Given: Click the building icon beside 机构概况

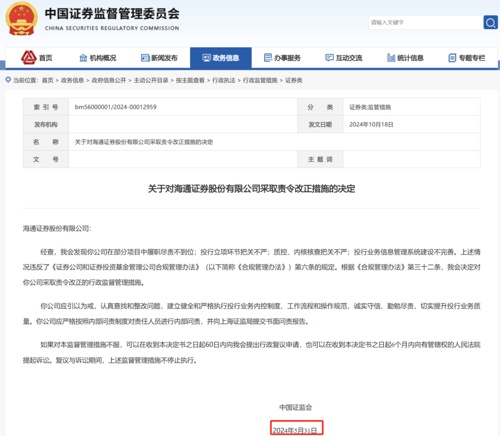Looking at the screenshot, I should tap(83, 58).
